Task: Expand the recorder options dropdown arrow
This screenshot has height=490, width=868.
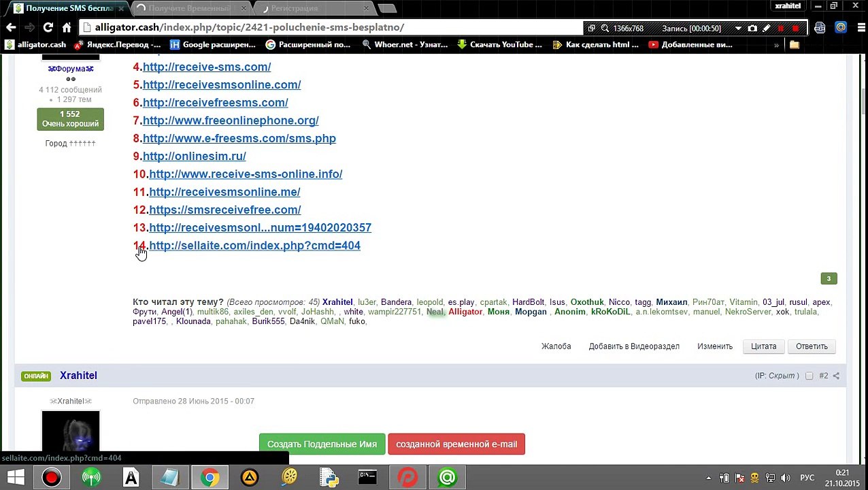Action: coord(738,29)
